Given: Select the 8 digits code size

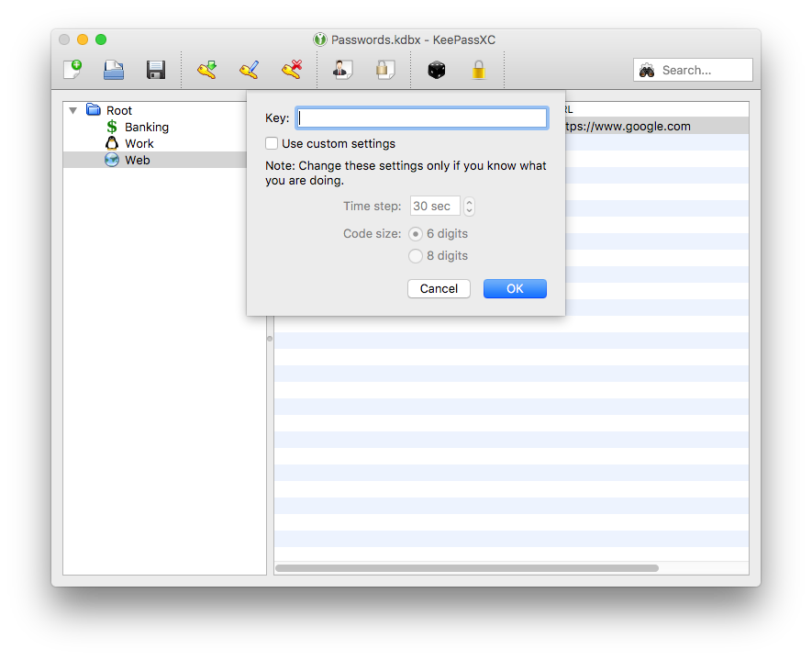Looking at the screenshot, I should point(416,256).
